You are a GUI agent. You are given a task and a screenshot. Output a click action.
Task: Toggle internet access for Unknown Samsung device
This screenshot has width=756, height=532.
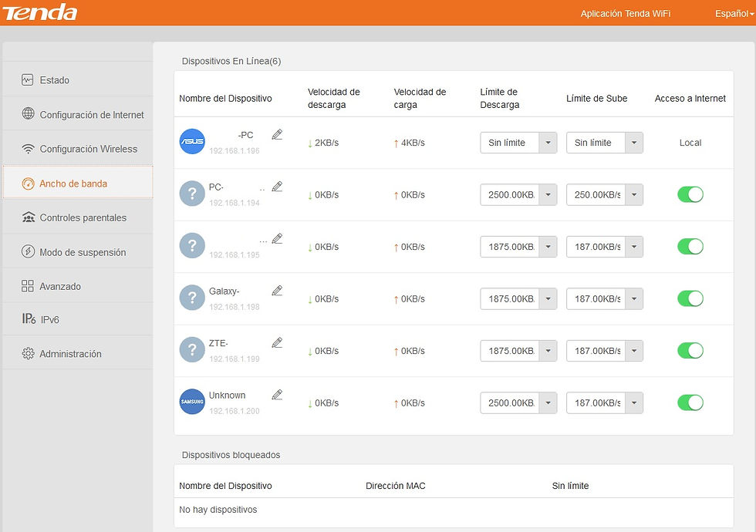[x=690, y=402]
